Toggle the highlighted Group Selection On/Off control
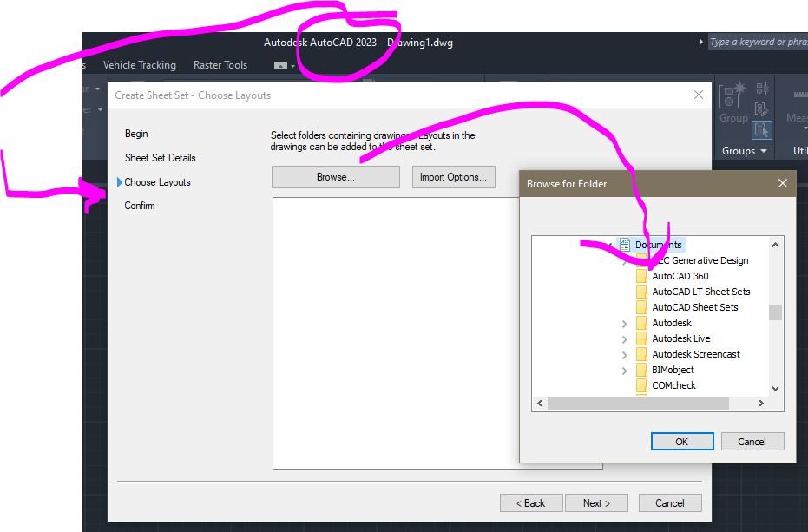The image size is (808, 532). pyautogui.click(x=762, y=130)
